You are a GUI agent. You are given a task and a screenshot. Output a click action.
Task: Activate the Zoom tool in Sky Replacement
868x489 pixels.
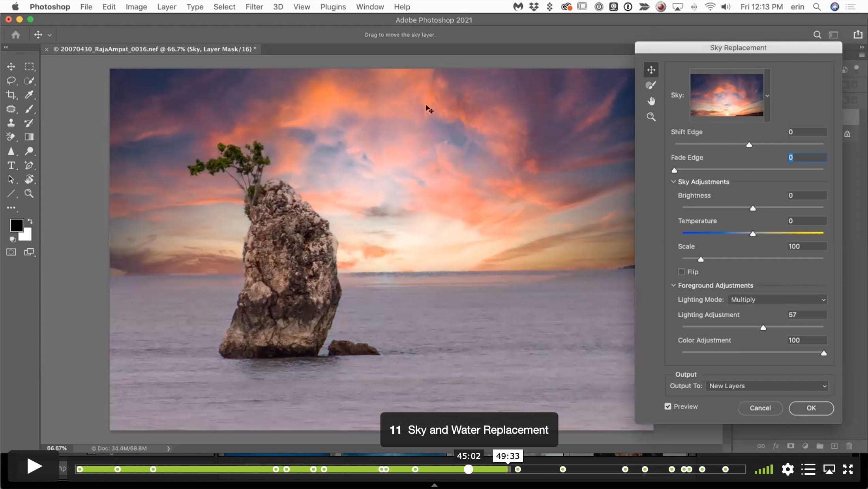coord(651,117)
